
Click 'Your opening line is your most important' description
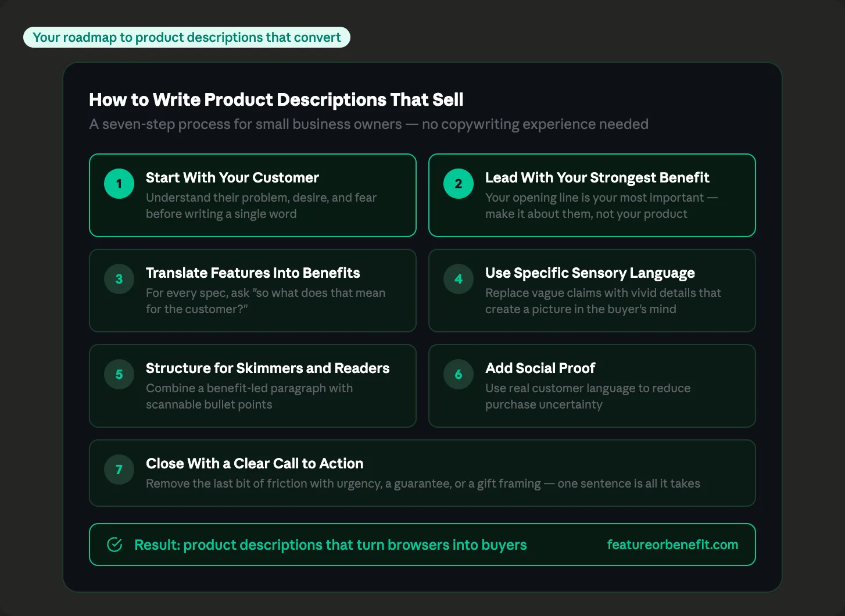[x=601, y=206]
